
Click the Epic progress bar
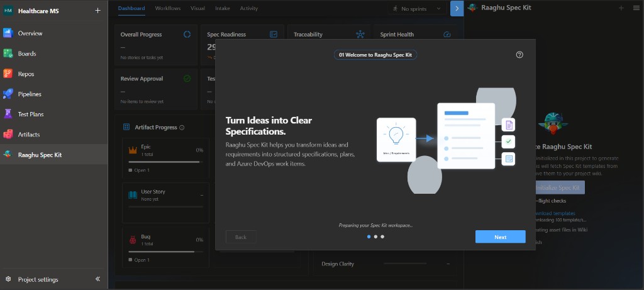pyautogui.click(x=165, y=162)
